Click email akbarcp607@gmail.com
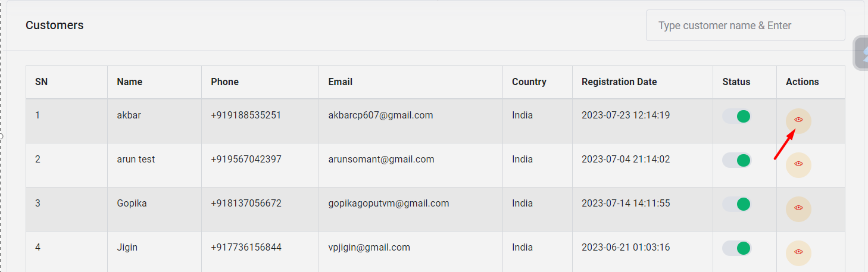 point(380,115)
